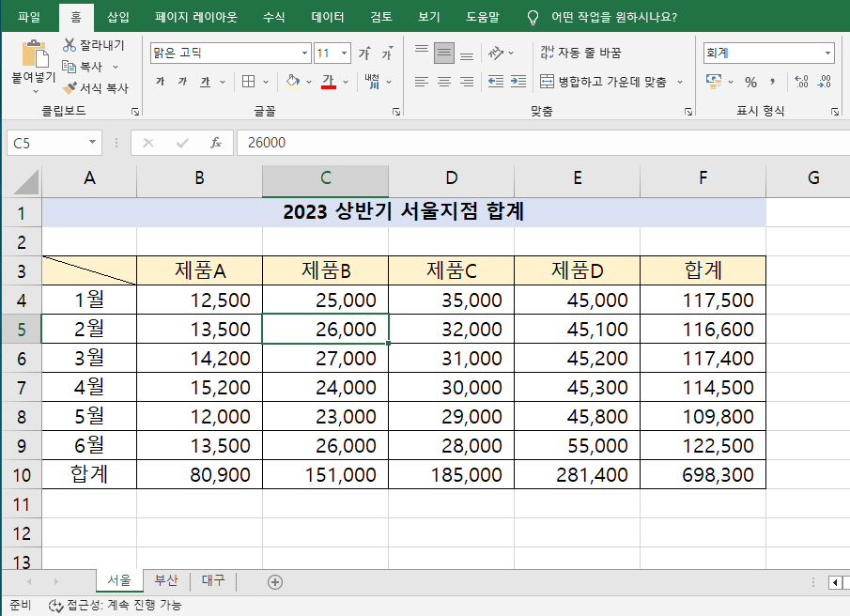This screenshot has width=850, height=616.
Task: Open the alignment (맞춤) dialog launcher
Action: point(688,112)
